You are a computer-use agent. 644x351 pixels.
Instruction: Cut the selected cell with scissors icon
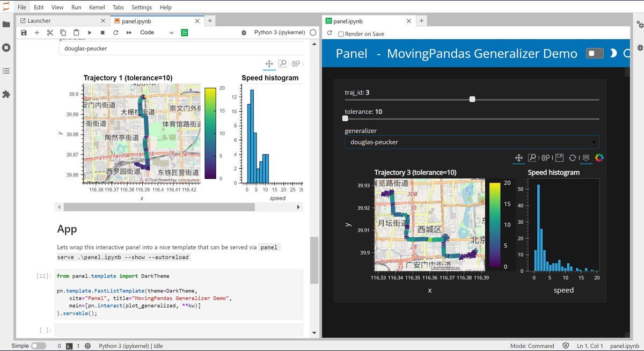(x=50, y=33)
